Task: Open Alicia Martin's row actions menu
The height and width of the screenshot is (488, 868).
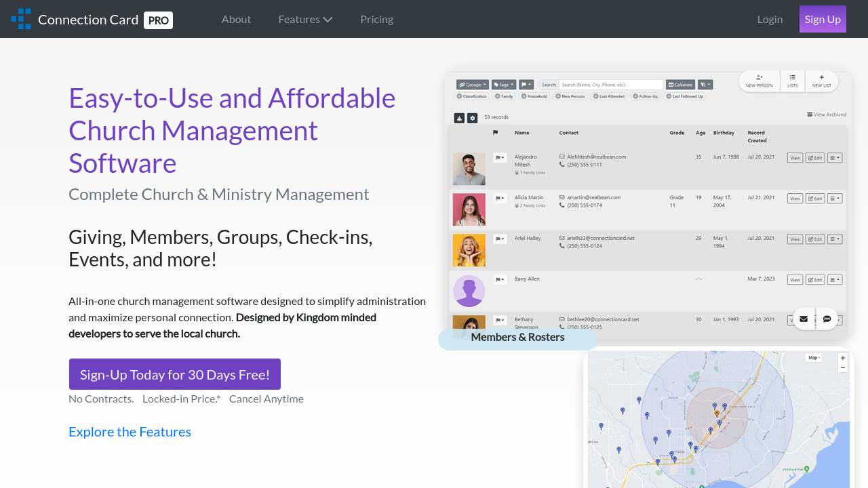Action: [x=835, y=199]
